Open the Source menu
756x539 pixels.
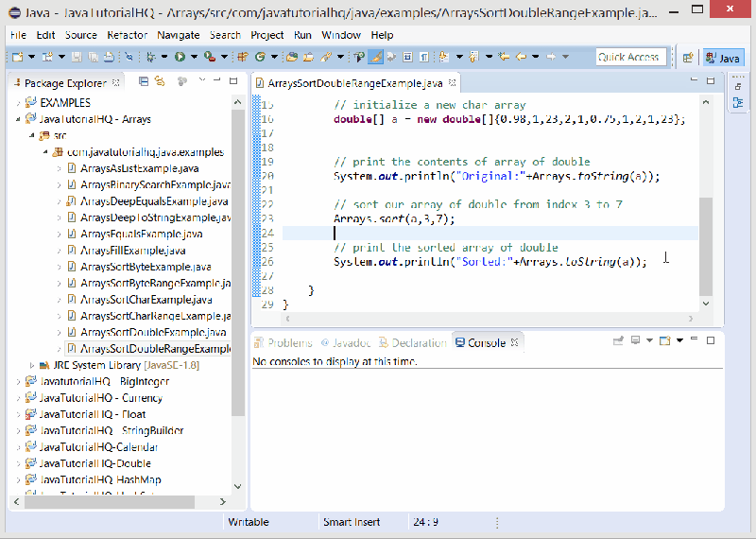(81, 35)
